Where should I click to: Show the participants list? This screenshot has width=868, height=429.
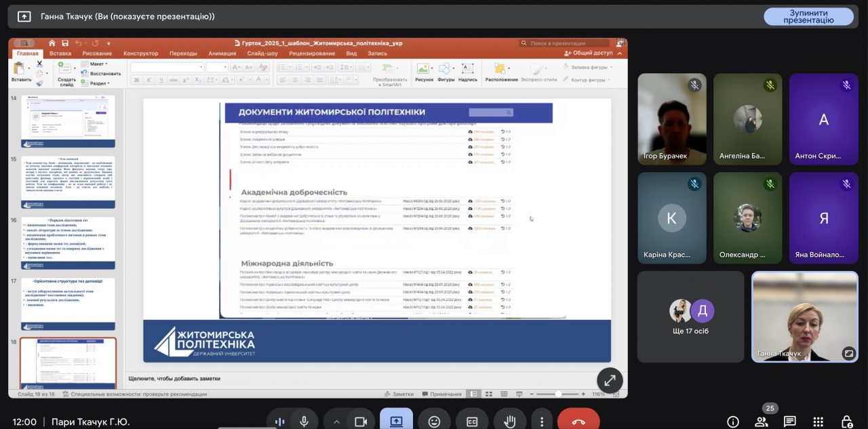pyautogui.click(x=762, y=422)
